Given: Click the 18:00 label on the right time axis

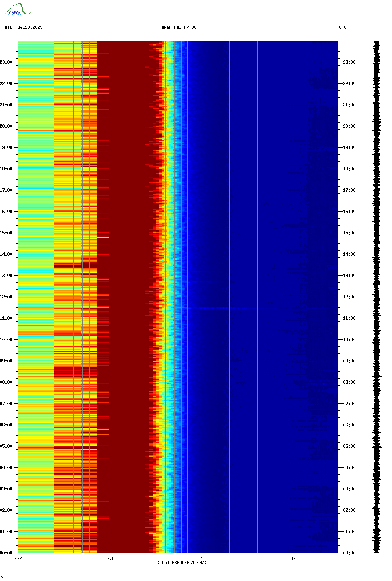Looking at the screenshot, I should pyautogui.click(x=349, y=169).
